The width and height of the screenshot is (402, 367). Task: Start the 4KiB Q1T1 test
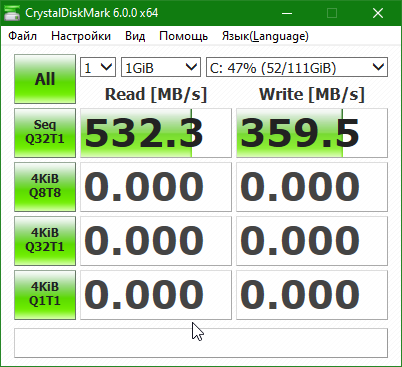pyautogui.click(x=45, y=295)
